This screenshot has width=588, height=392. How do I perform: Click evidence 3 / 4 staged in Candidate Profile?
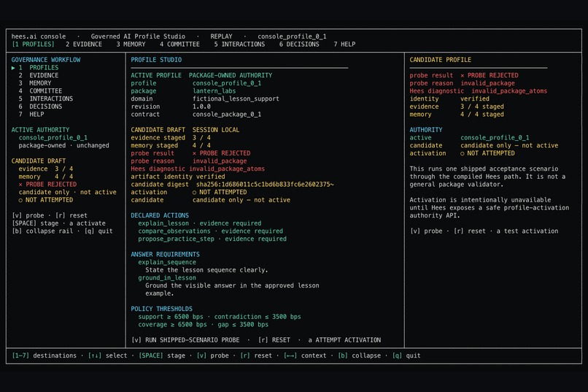click(x=457, y=107)
